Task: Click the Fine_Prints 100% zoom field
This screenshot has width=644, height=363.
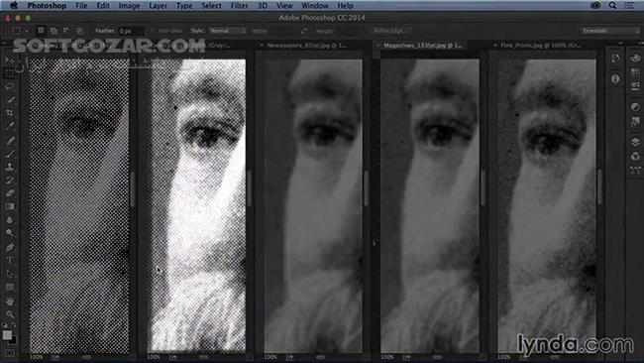Action: click(504, 357)
